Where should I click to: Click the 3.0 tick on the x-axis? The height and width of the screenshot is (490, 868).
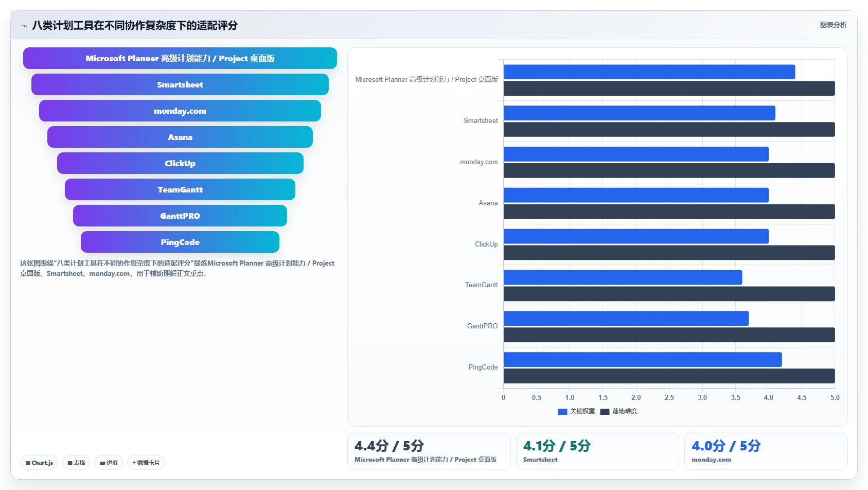(x=702, y=397)
